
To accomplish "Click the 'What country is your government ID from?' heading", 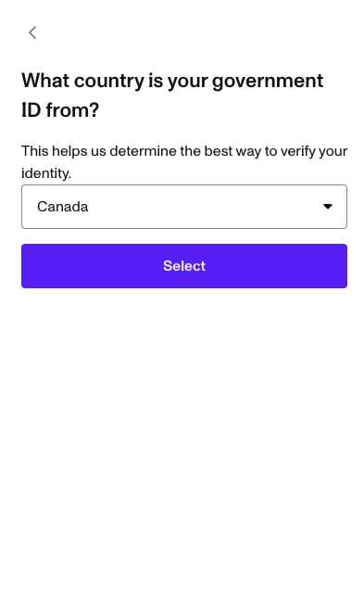I will [x=172, y=95].
